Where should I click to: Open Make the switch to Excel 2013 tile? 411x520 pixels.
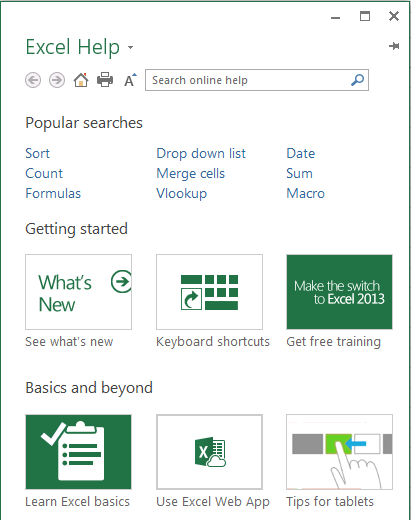339,292
